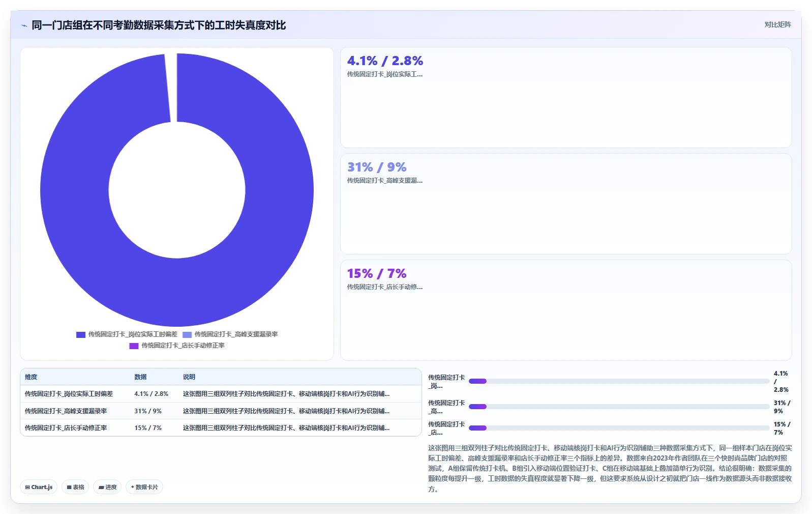Click the square icon in the 表格 chip
The height and width of the screenshot is (514, 812).
pos(69,487)
